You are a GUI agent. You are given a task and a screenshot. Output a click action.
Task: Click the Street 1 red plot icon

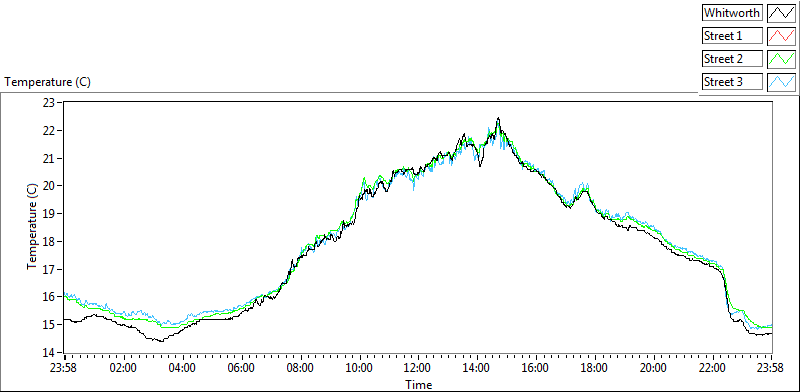coord(781,36)
